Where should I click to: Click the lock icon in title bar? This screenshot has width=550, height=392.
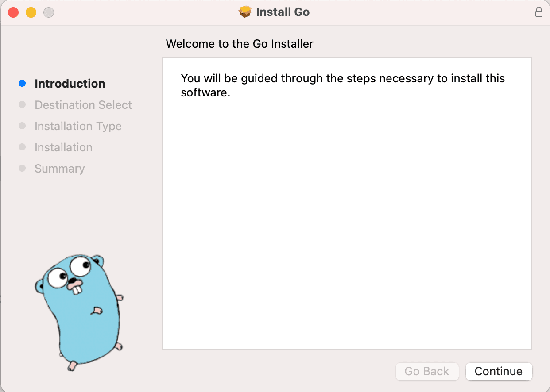pos(538,12)
